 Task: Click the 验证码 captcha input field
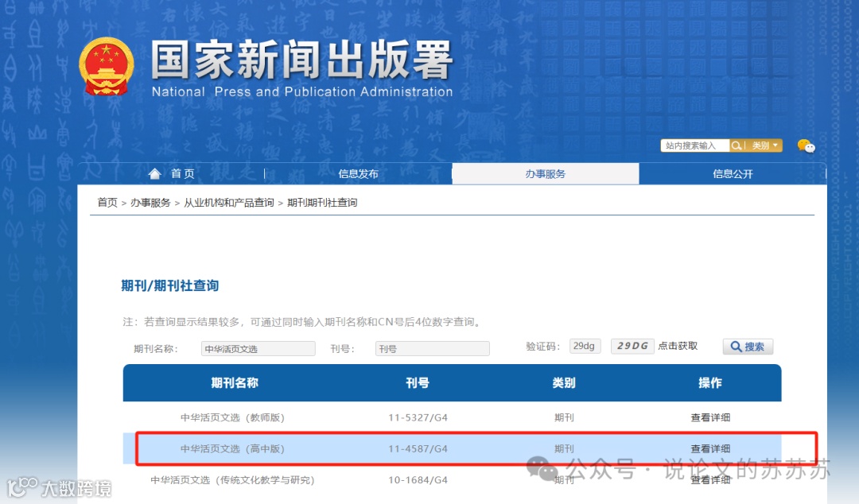(x=585, y=347)
